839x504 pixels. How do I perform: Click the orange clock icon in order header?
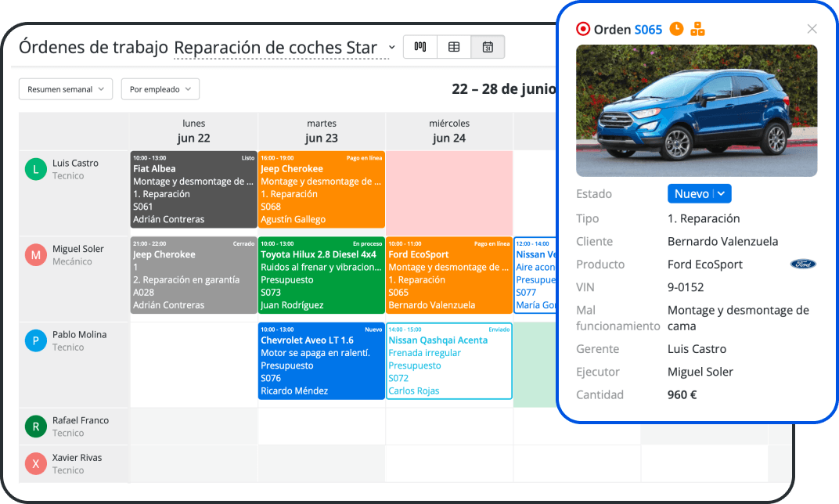point(676,28)
